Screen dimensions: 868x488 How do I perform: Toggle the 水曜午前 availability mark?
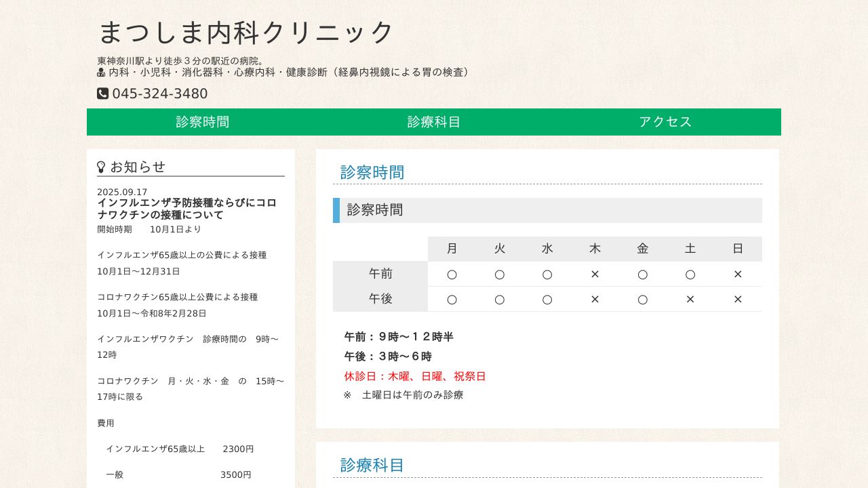(547, 274)
